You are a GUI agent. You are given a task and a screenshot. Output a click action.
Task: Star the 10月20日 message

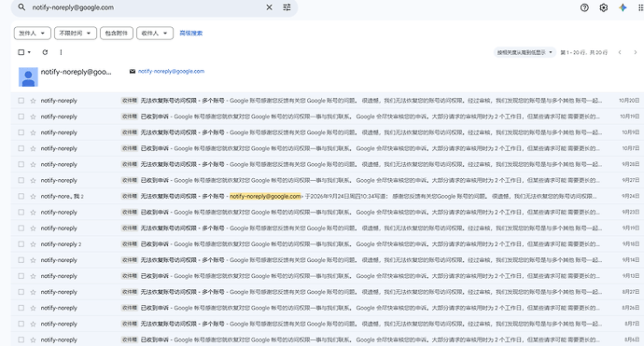tap(33, 101)
